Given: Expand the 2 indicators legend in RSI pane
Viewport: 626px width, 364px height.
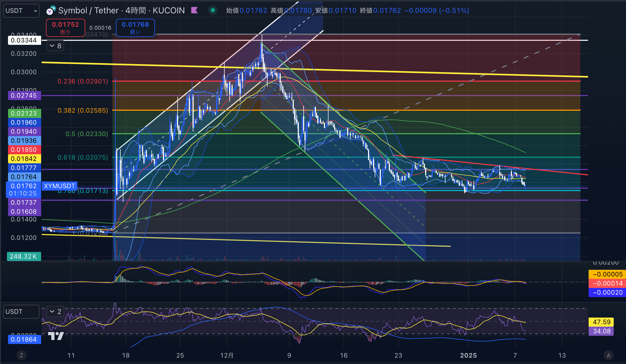Looking at the screenshot, I should [55, 311].
